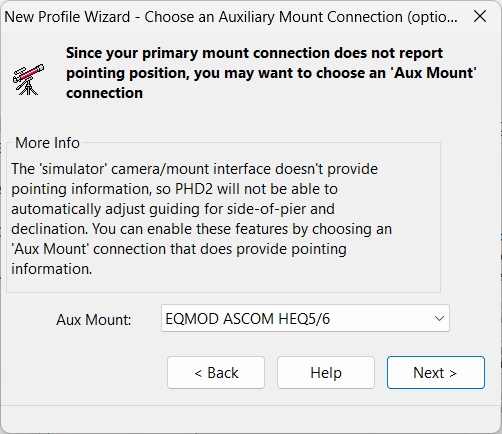
Task: Click the 'Aux Mount:' field label
Action: pos(94,320)
